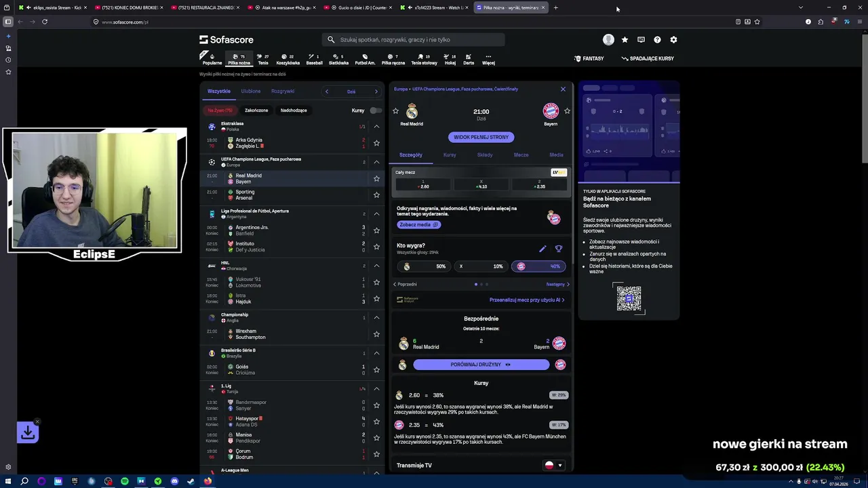
Task: Favorite the Sporting – Arsenal match star
Action: pos(376,195)
